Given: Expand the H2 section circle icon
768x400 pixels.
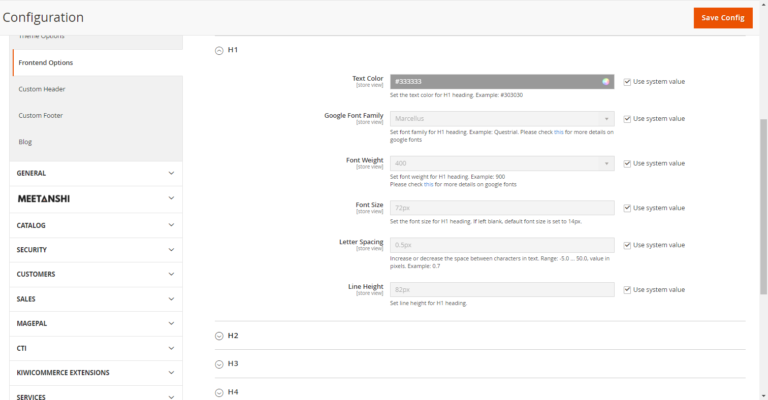Looking at the screenshot, I should click(x=219, y=336).
